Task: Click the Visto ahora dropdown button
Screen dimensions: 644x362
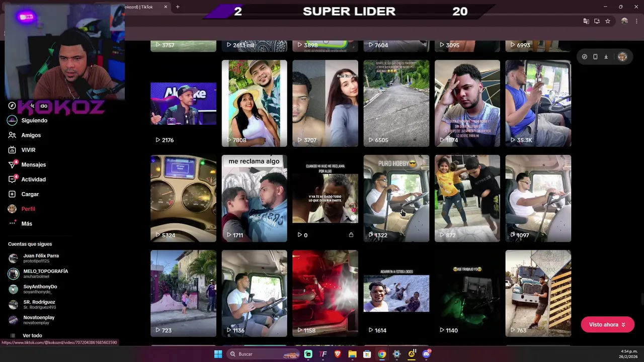Action: pos(607,325)
